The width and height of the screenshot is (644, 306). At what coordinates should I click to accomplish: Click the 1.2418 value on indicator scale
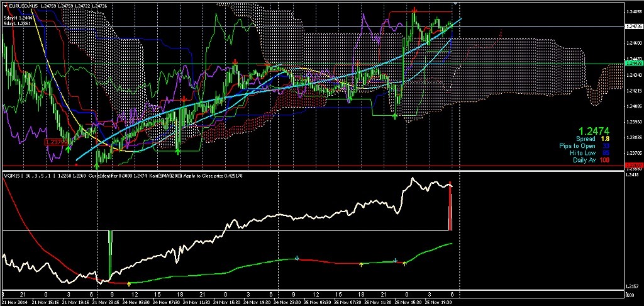click(x=633, y=176)
